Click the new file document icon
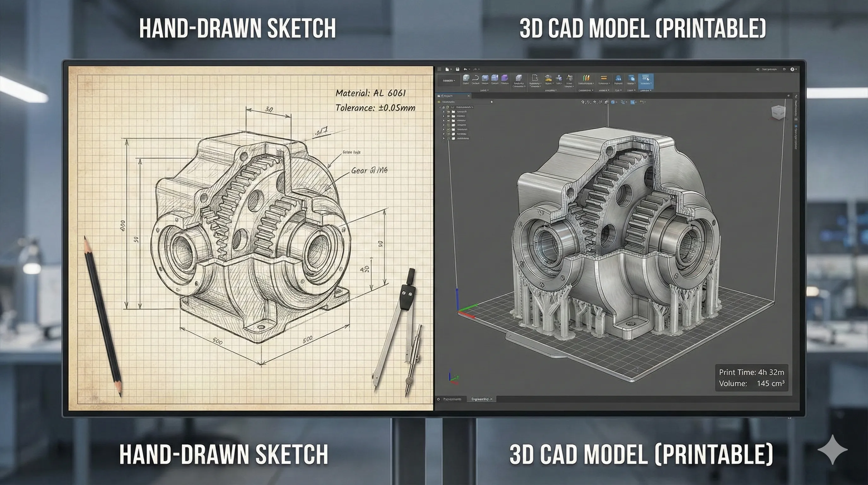 pos(447,69)
